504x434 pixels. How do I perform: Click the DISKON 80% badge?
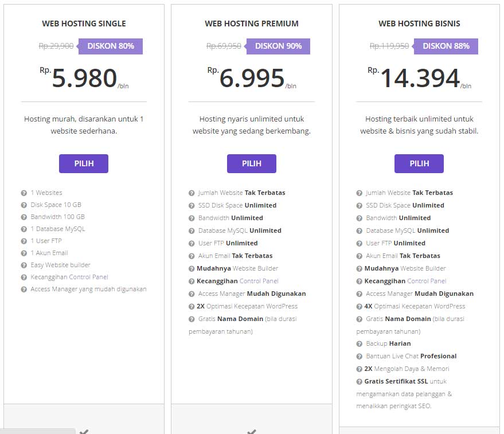pos(110,46)
